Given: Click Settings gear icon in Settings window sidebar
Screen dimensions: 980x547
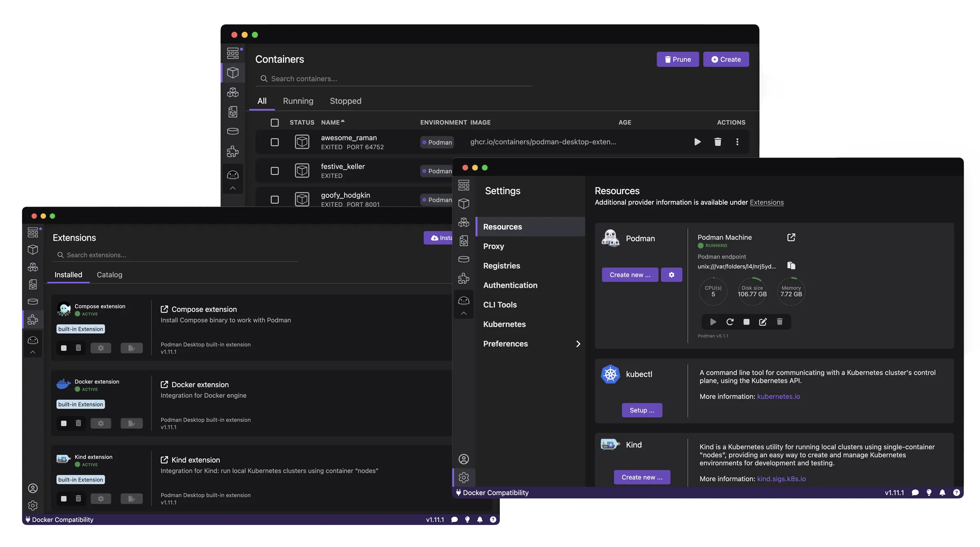Looking at the screenshot, I should tap(463, 477).
